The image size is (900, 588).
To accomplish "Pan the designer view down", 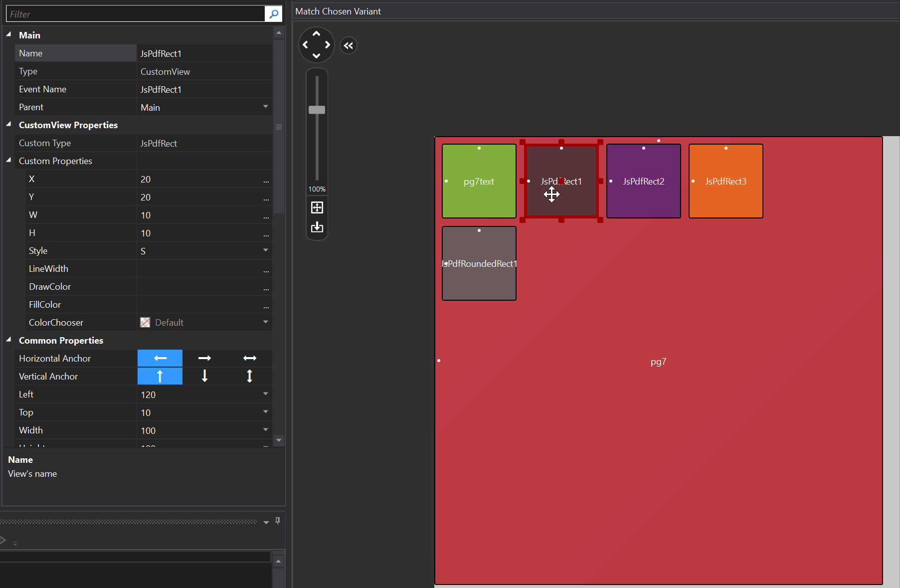I will tap(316, 55).
